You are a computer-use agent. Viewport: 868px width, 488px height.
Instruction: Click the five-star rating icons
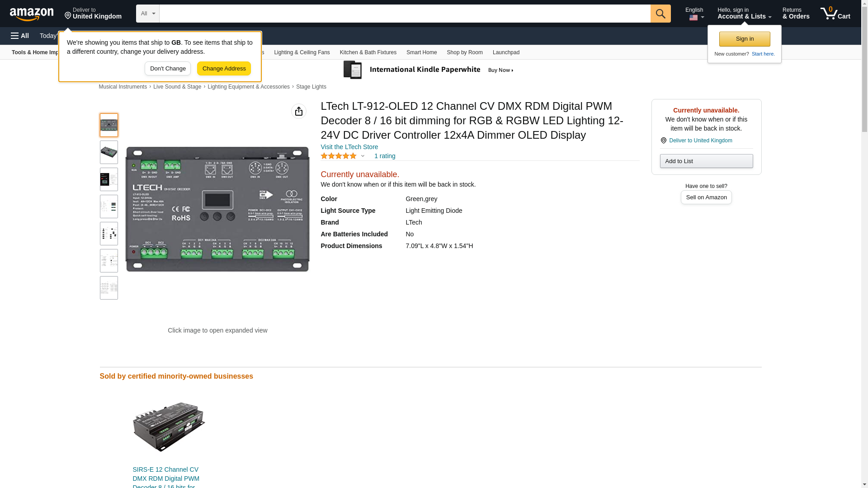coord(339,156)
